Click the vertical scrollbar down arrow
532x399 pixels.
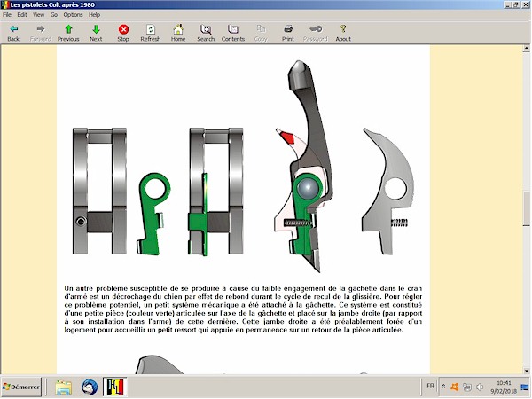coord(526,369)
